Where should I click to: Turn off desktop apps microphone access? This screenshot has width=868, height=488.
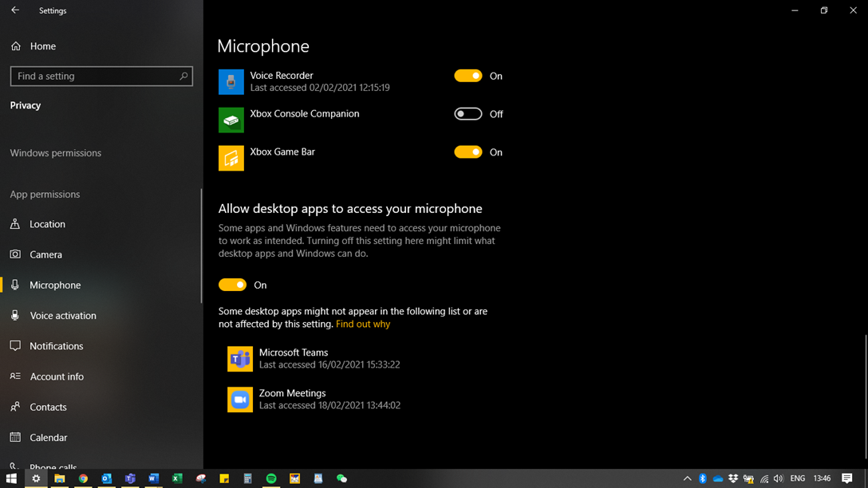[x=233, y=285]
